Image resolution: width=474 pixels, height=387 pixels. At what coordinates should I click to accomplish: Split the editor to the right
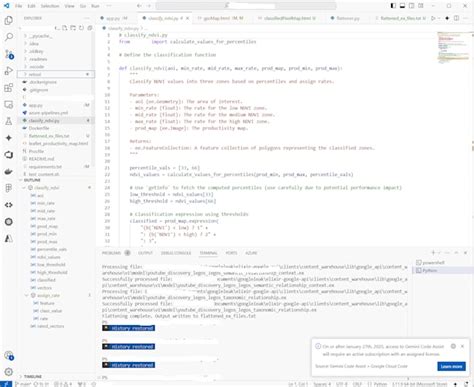point(456,18)
